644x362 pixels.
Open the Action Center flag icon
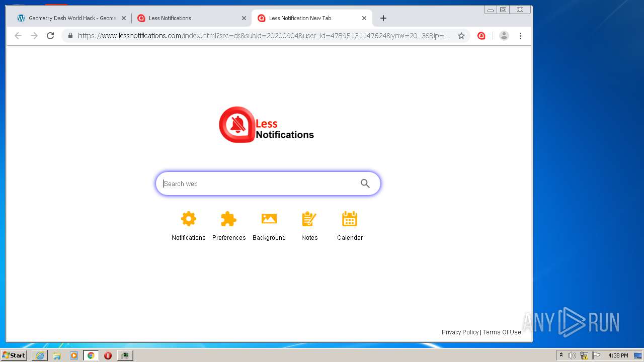[596, 355]
